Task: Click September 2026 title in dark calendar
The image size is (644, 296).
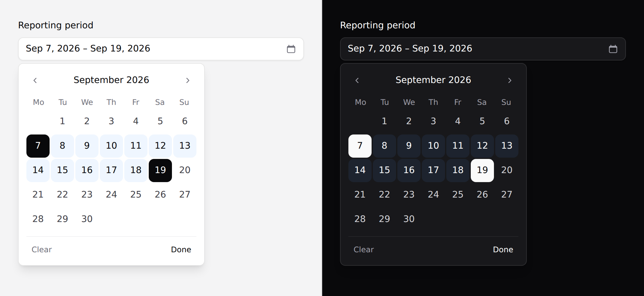Action: pyautogui.click(x=433, y=80)
